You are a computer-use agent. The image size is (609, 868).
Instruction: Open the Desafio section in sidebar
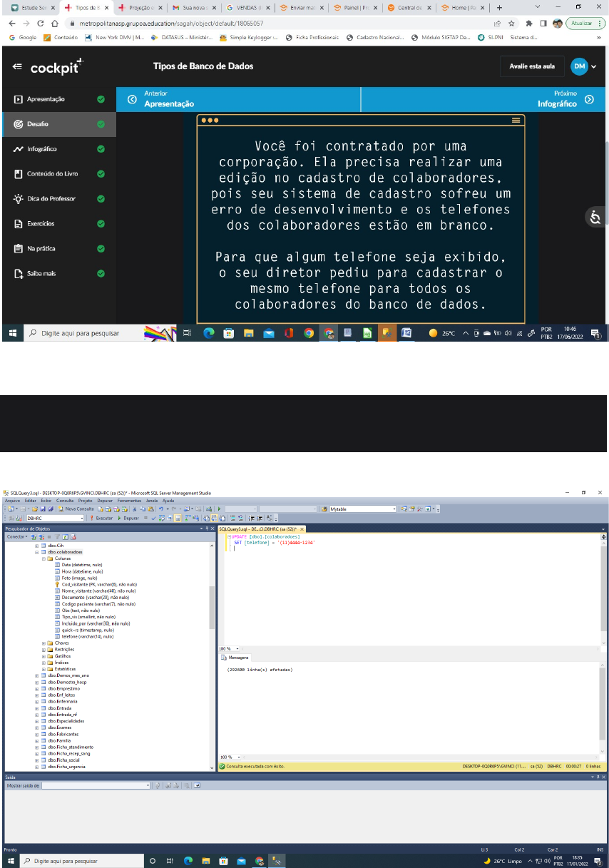point(40,124)
